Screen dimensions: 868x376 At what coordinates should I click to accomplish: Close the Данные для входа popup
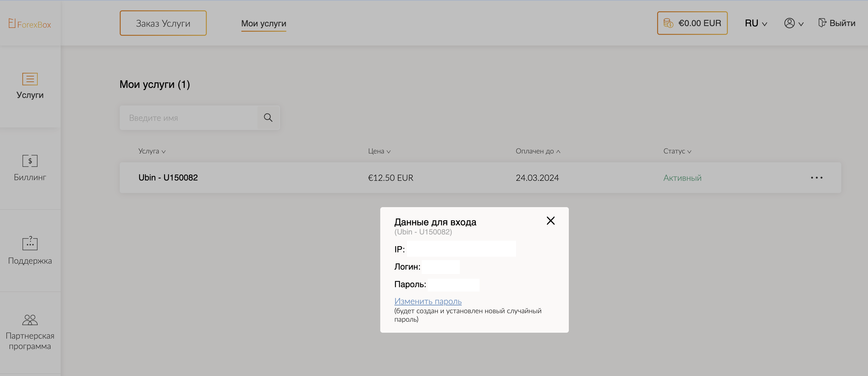coord(551,220)
